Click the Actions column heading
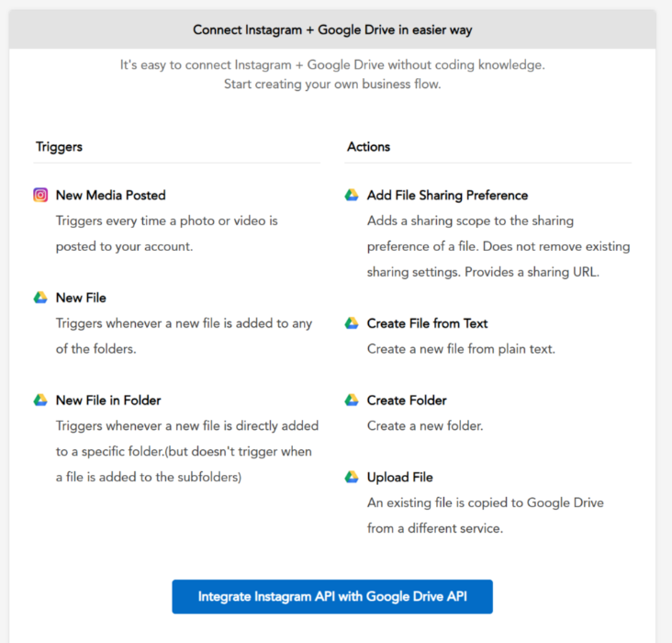Viewport: 672px width, 643px height. click(x=368, y=147)
